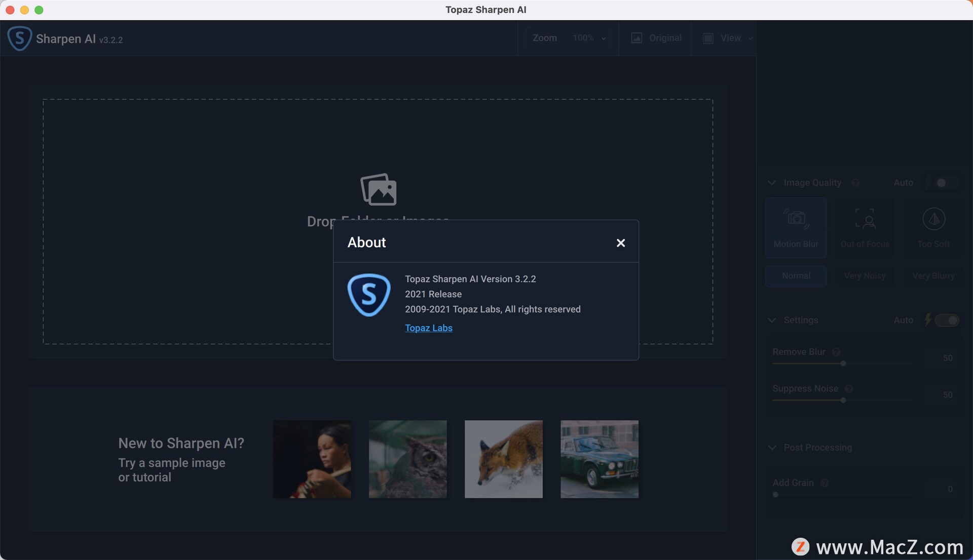Select the Very Blurry option
The image size is (973, 560).
933,276
